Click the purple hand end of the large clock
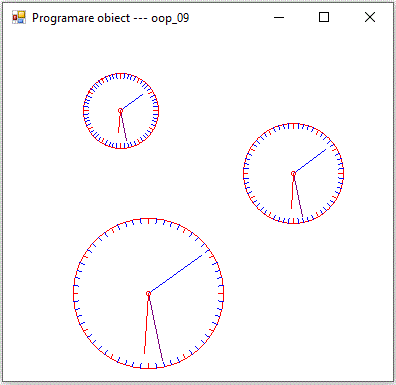The width and height of the screenshot is (396, 385). 164,366
